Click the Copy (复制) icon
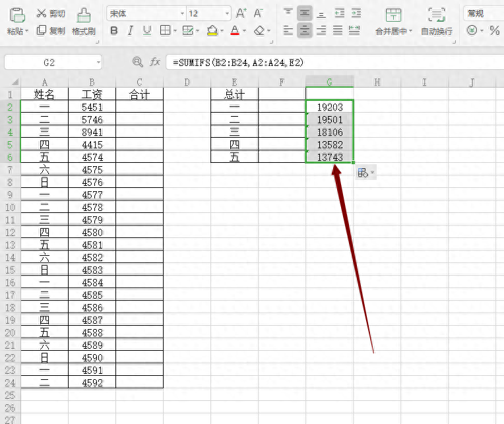 (x=42, y=30)
